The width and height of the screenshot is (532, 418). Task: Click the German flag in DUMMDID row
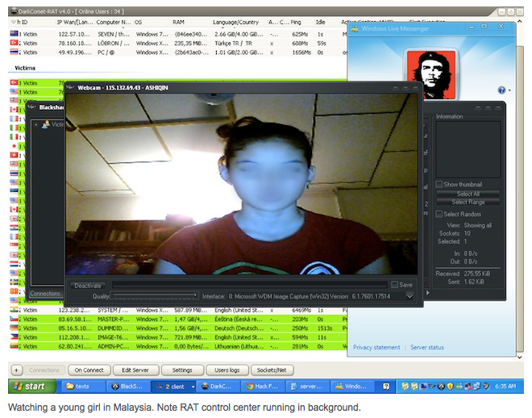click(14, 328)
